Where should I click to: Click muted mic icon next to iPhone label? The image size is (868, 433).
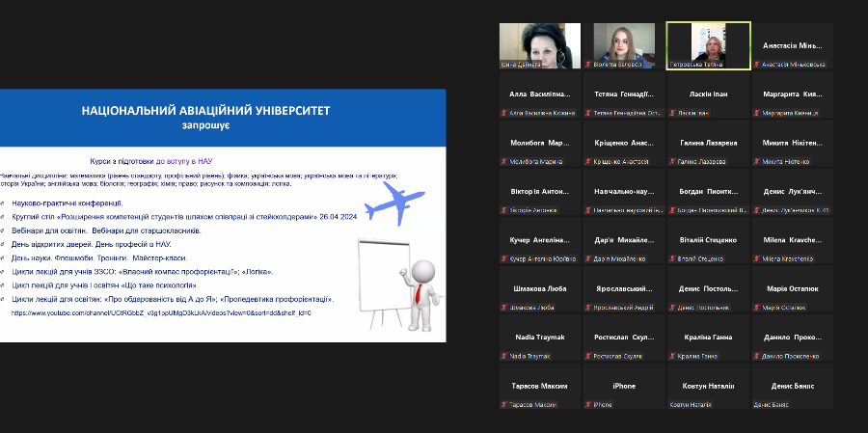pos(589,405)
